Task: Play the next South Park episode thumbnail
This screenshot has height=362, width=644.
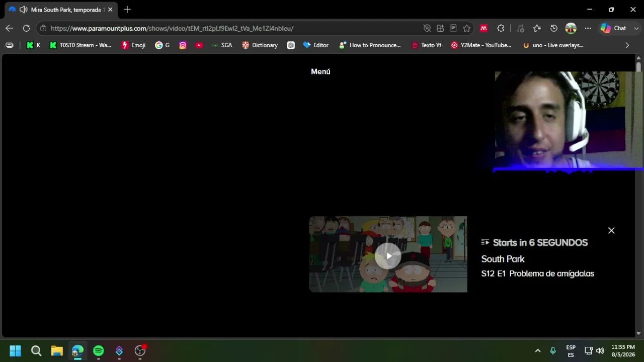Action: click(x=388, y=254)
